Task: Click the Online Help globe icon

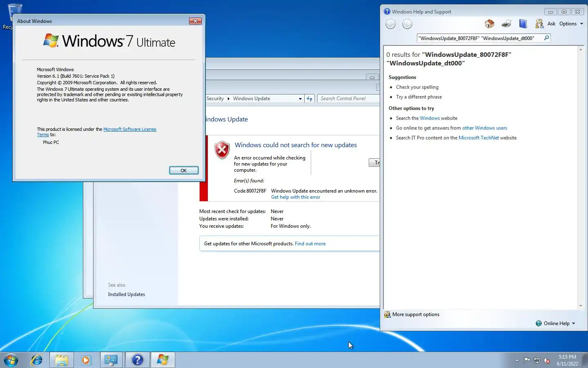Action: pos(539,323)
